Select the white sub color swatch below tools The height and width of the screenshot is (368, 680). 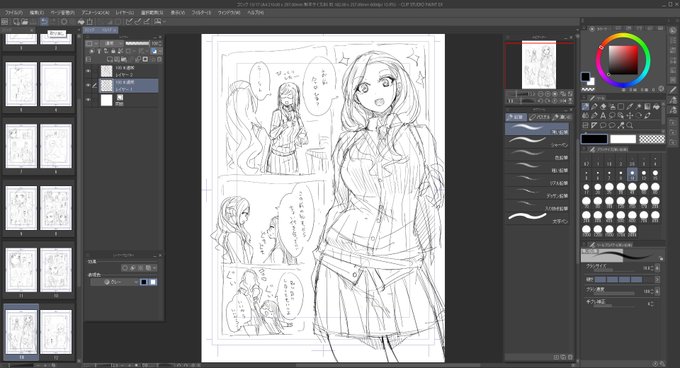(x=623, y=139)
